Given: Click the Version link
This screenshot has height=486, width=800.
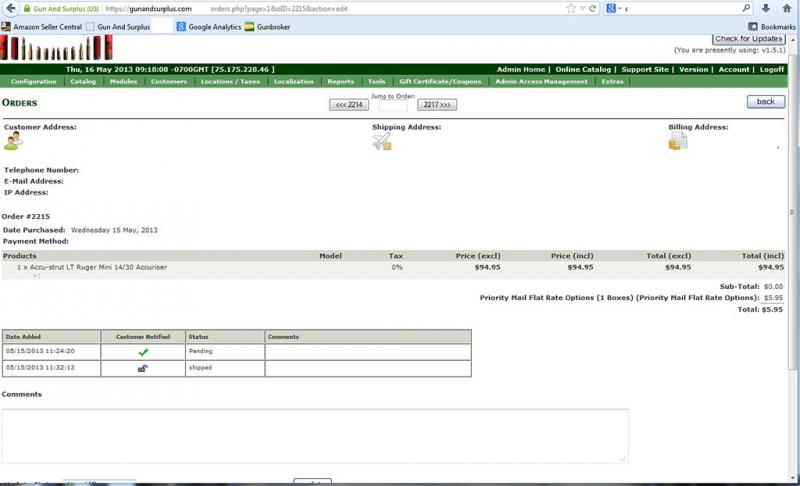Looking at the screenshot, I should (x=693, y=69).
